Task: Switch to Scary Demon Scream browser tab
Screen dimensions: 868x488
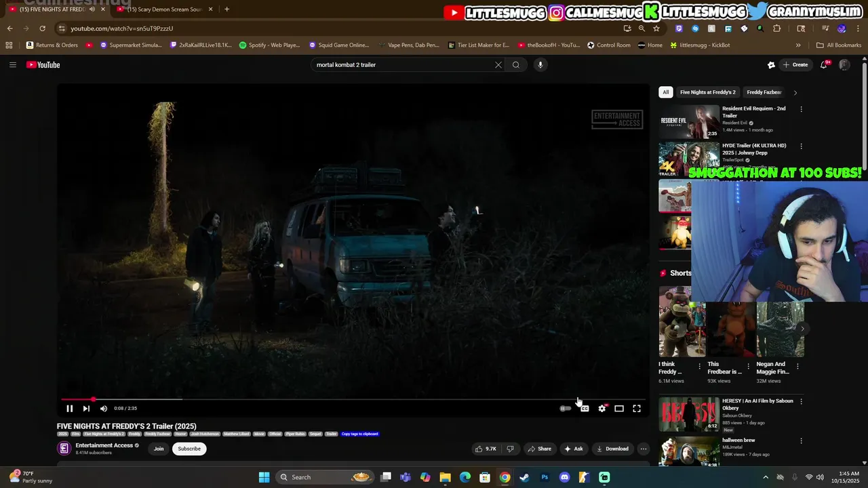Action: point(164,9)
